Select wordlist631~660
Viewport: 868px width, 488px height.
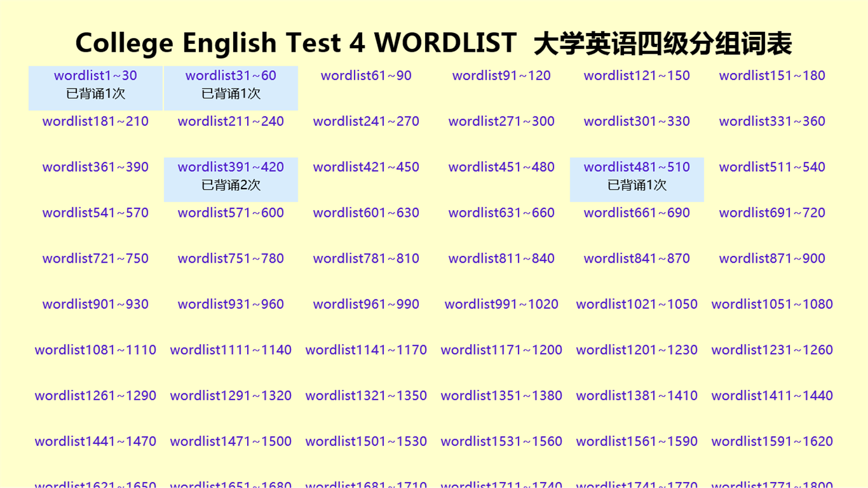click(502, 213)
